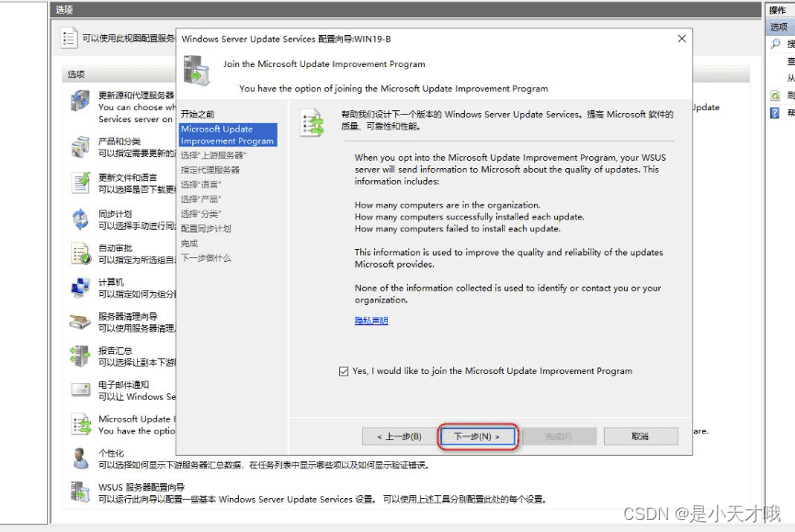Click 更新文件和语言 option title
The image size is (795, 532).
click(128, 177)
